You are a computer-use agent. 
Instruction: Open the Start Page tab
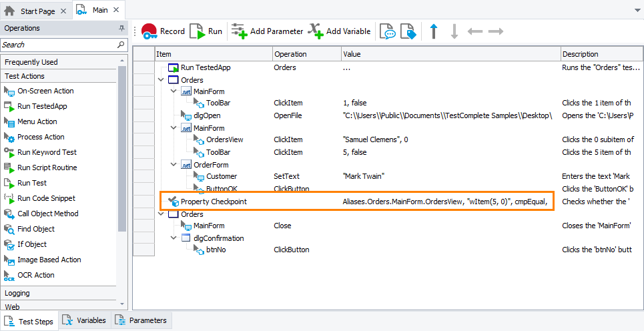click(x=33, y=10)
